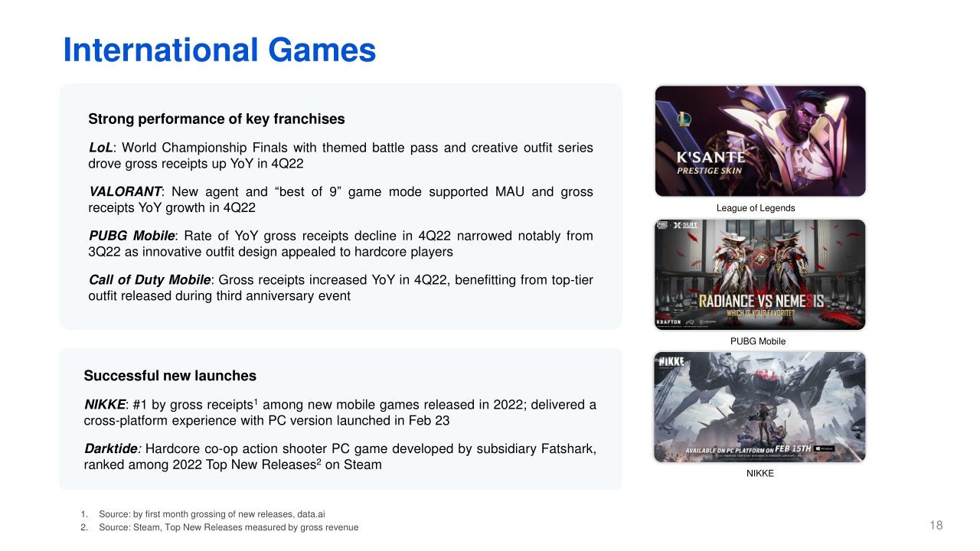
Task: Click the Windows badge on NIKKE banner
Action: coord(823,448)
